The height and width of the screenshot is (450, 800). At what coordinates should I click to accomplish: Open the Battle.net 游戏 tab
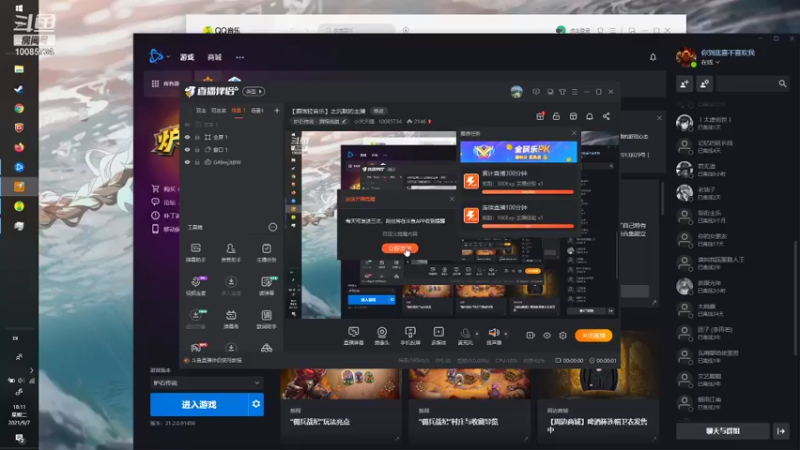(187, 57)
